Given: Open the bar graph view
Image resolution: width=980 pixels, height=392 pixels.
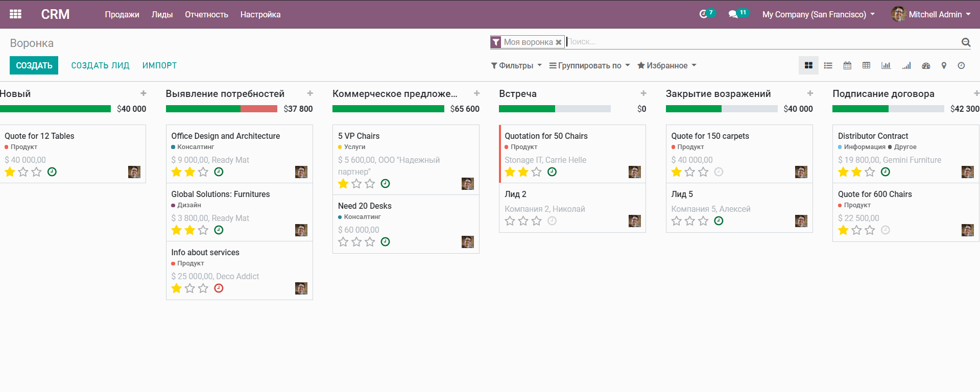Looking at the screenshot, I should (886, 65).
